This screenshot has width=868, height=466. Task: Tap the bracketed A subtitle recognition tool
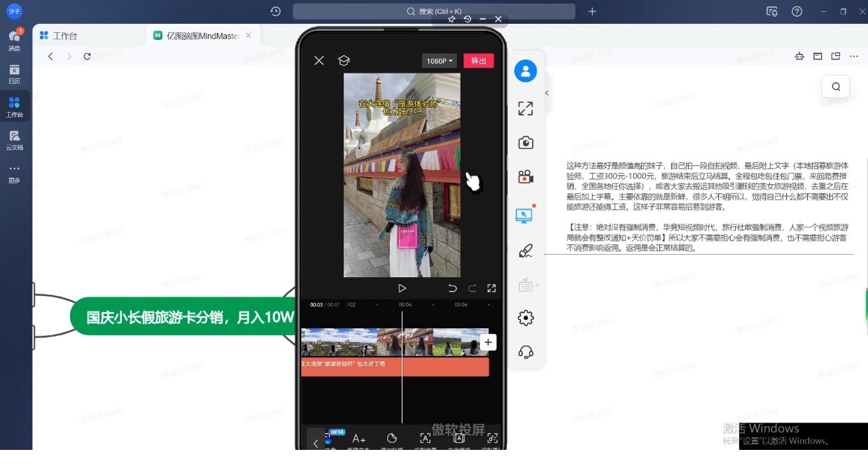425,440
